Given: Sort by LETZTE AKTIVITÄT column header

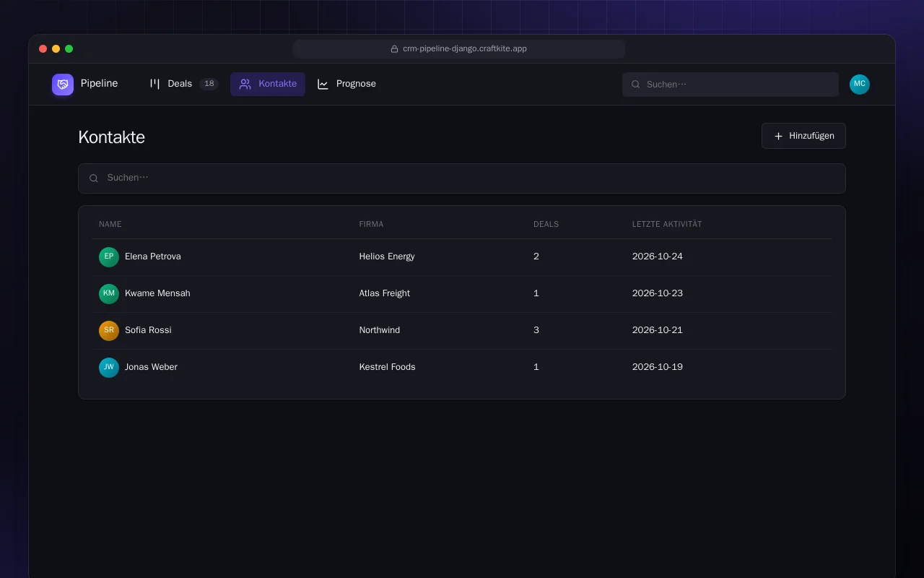Looking at the screenshot, I should pyautogui.click(x=667, y=224).
